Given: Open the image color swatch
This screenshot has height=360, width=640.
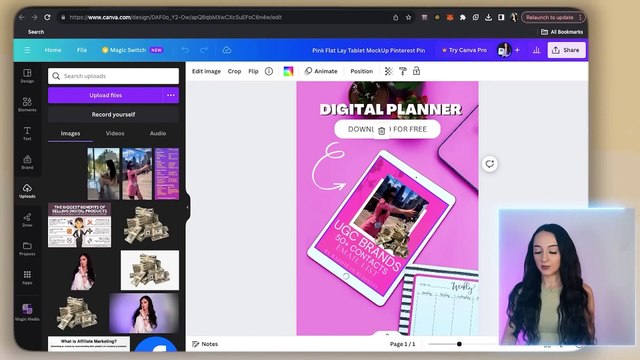Looking at the screenshot, I should coord(288,71).
